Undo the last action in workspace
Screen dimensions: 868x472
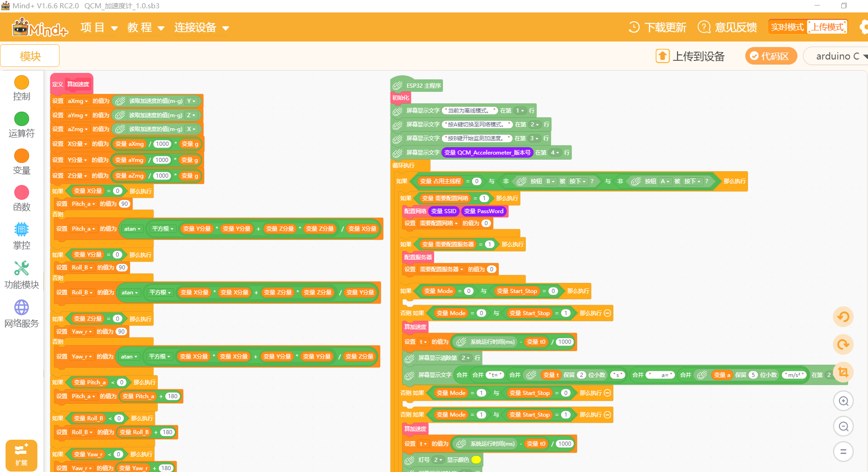(843, 317)
